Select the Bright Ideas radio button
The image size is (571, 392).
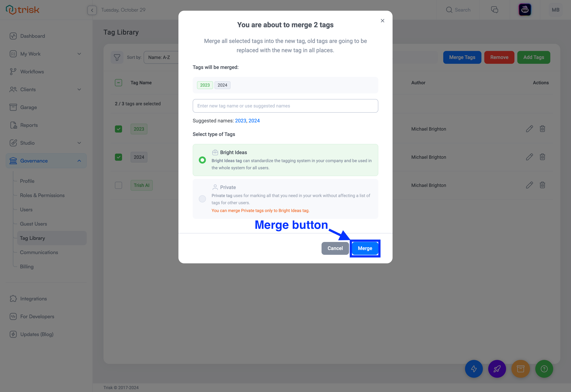tap(202, 160)
